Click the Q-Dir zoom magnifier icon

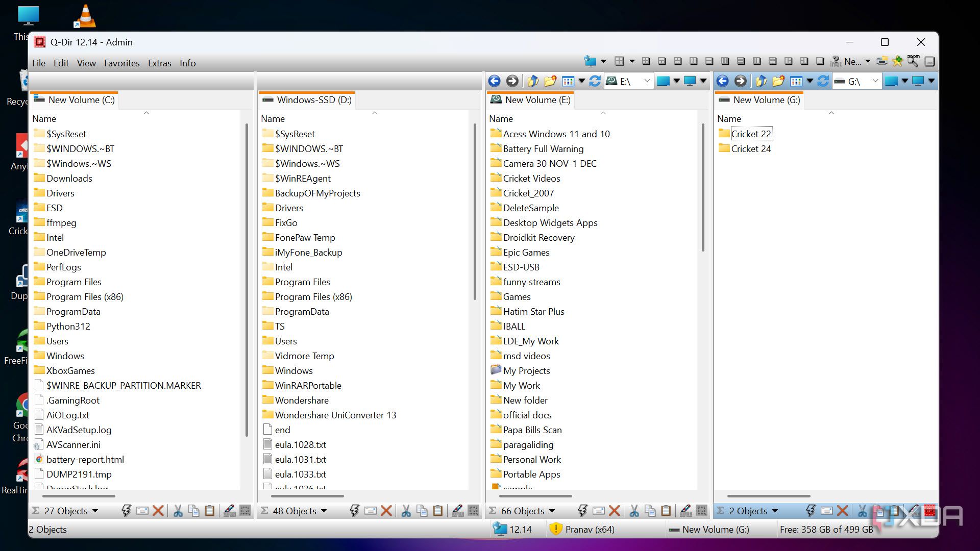coord(913,61)
